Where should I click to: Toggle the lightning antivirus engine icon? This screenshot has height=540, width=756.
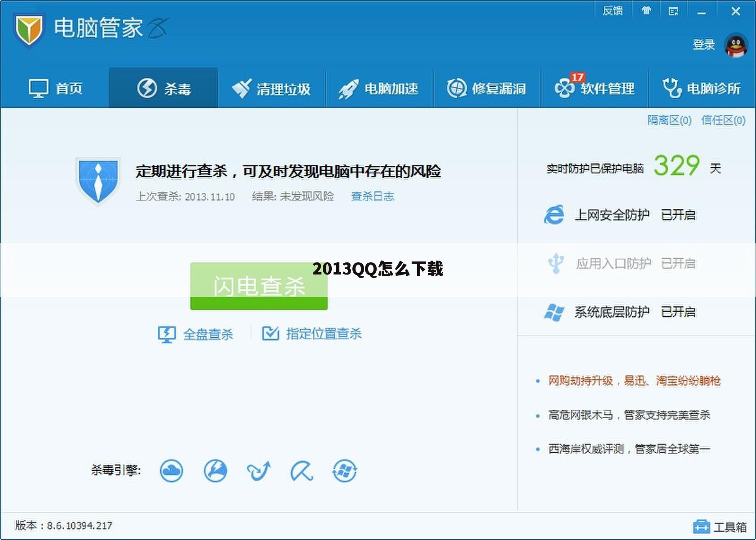(x=215, y=471)
